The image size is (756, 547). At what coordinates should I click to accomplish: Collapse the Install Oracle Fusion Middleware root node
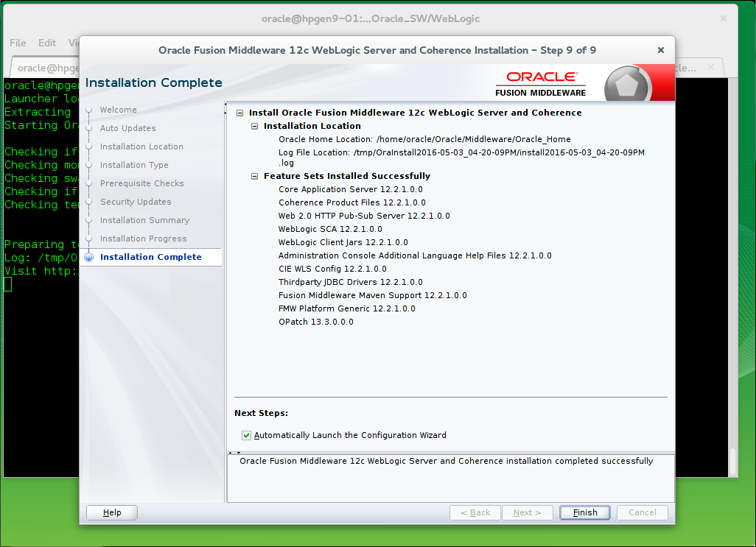coord(239,113)
